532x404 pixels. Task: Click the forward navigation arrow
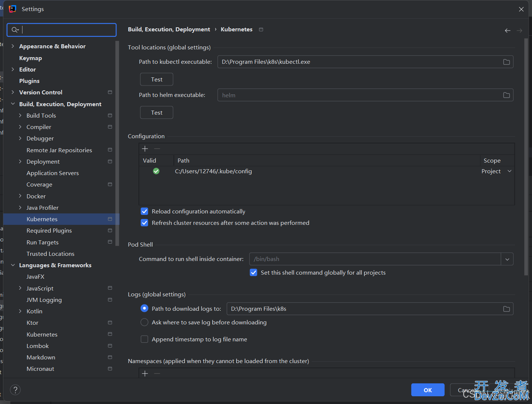[519, 31]
